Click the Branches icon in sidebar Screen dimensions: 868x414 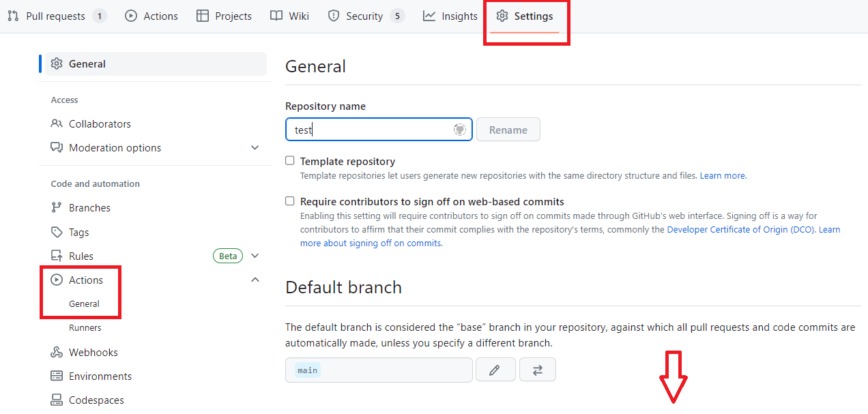[x=57, y=208]
